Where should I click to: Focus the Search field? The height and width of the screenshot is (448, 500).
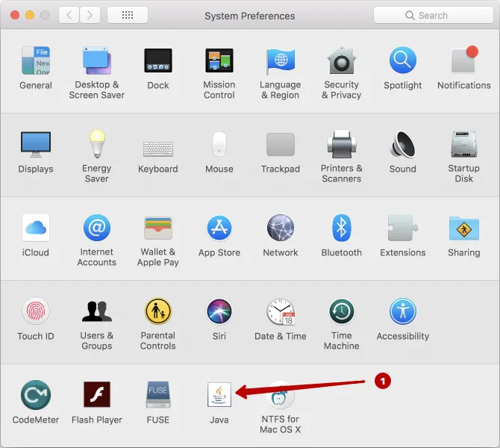click(434, 15)
